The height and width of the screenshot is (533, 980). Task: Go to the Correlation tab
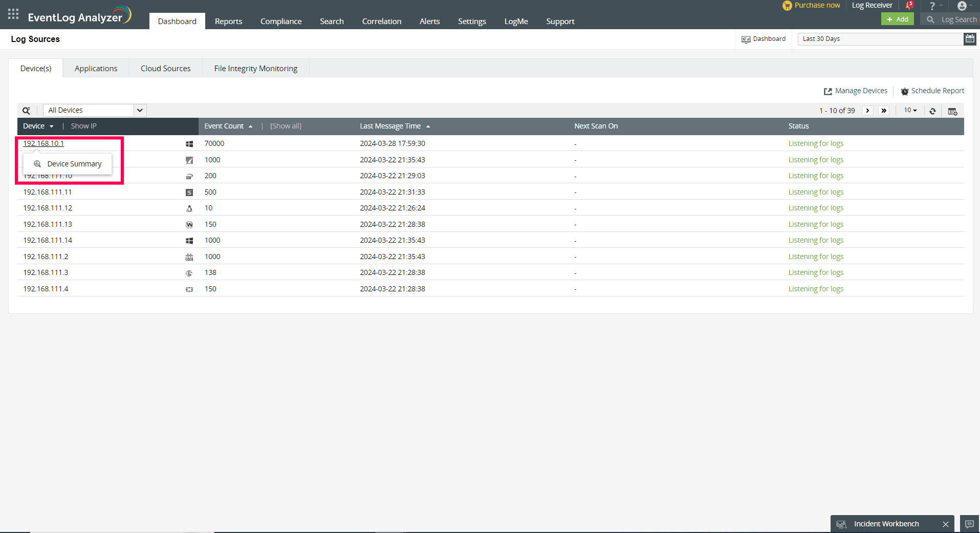(382, 21)
